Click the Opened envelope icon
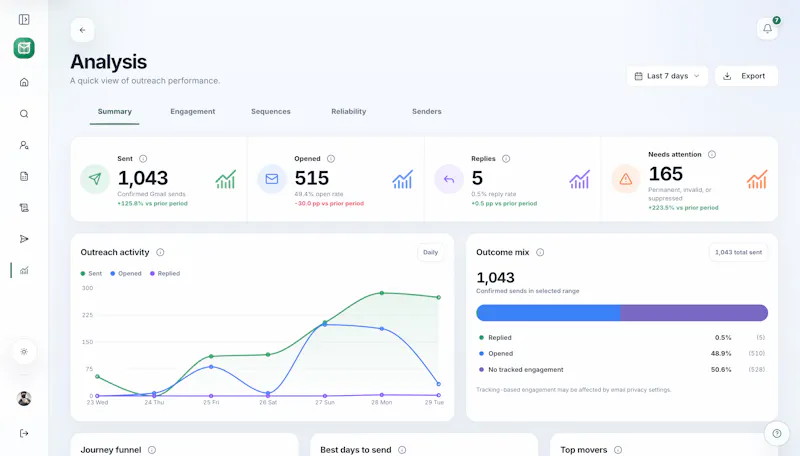The height and width of the screenshot is (456, 800). click(x=272, y=179)
